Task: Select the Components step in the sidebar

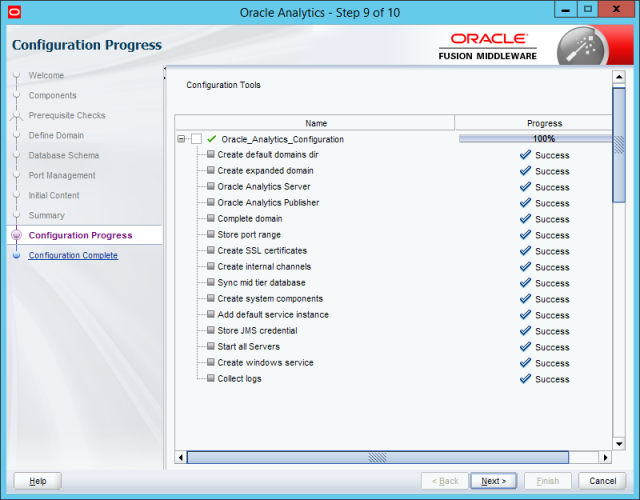Action: tap(53, 96)
